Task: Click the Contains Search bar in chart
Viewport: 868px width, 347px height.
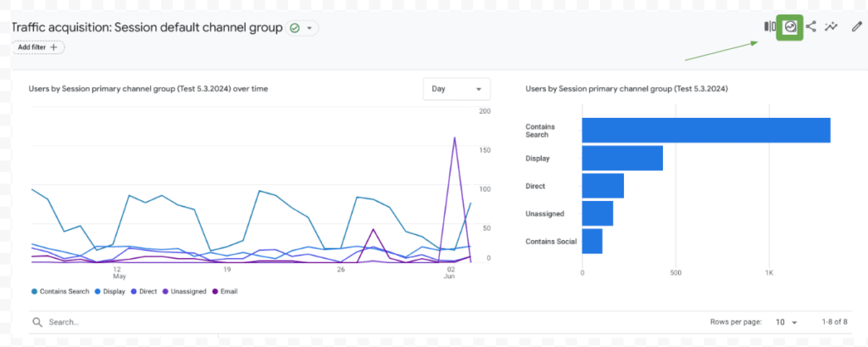Action: (x=705, y=130)
